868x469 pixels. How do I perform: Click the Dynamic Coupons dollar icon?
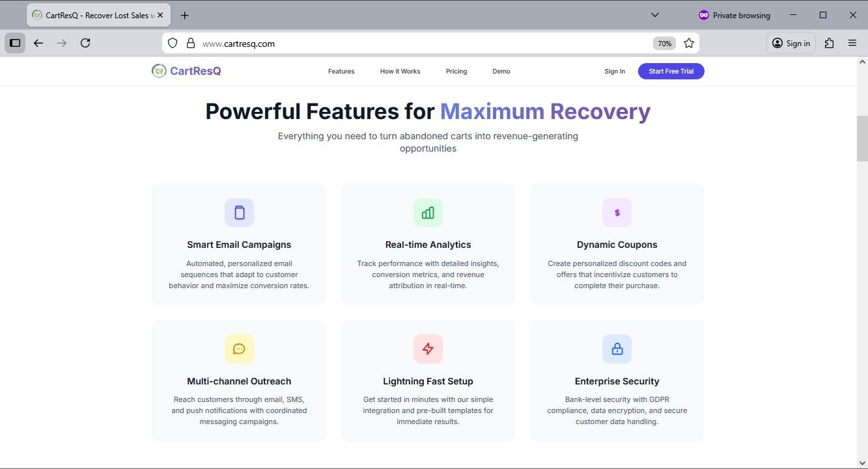617,212
